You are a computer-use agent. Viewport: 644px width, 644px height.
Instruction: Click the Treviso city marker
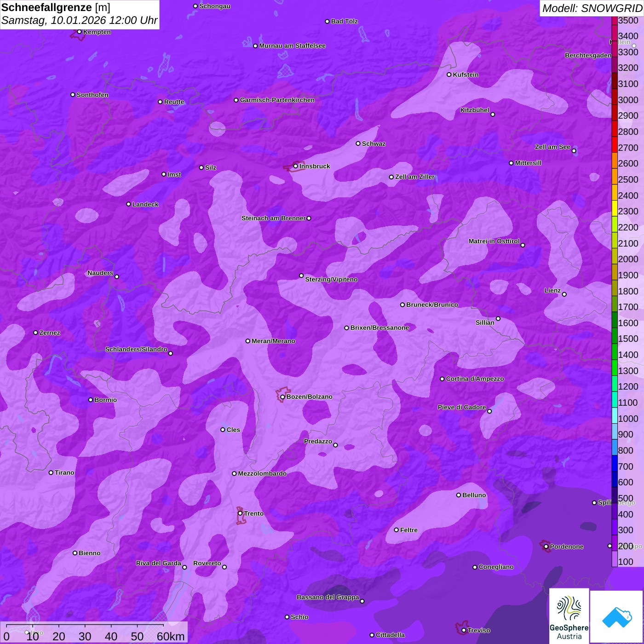coord(464,630)
